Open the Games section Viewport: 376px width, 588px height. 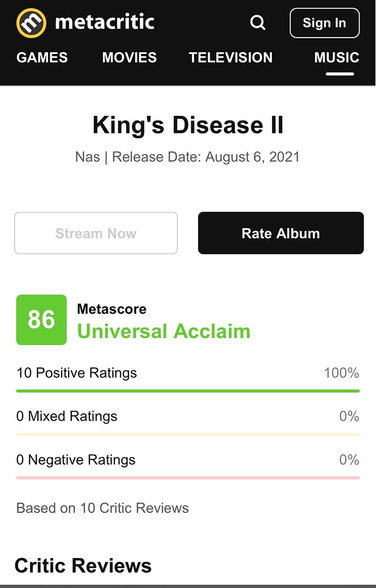[42, 57]
